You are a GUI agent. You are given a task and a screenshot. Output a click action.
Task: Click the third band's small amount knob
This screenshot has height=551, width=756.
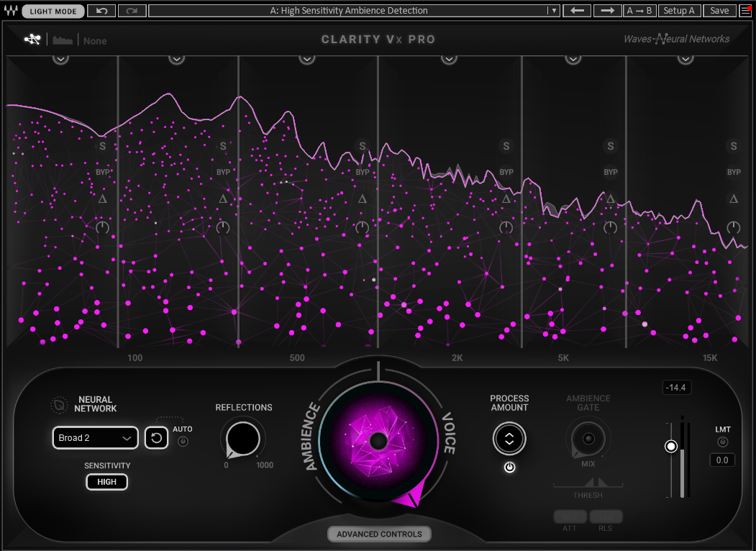[x=362, y=227]
